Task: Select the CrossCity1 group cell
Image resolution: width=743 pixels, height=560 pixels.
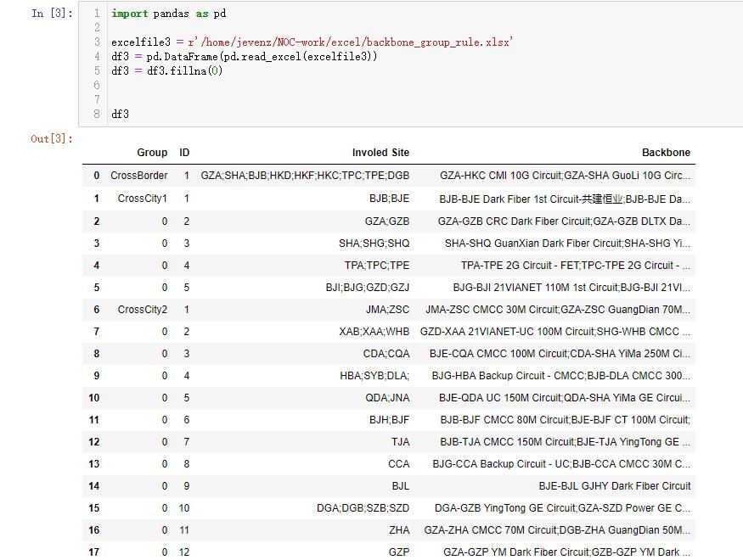Action: [x=142, y=199]
